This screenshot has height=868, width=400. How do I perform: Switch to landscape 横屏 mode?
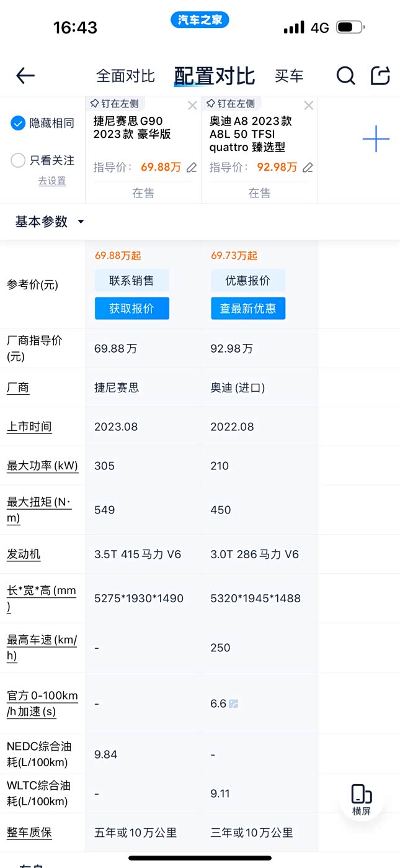point(362,800)
